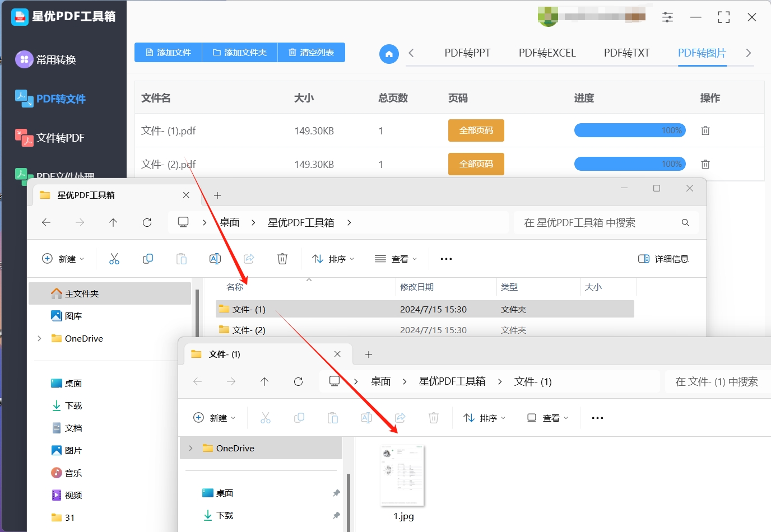
Task: Select 主文件夹 in Explorer navigation
Action: click(x=110, y=293)
